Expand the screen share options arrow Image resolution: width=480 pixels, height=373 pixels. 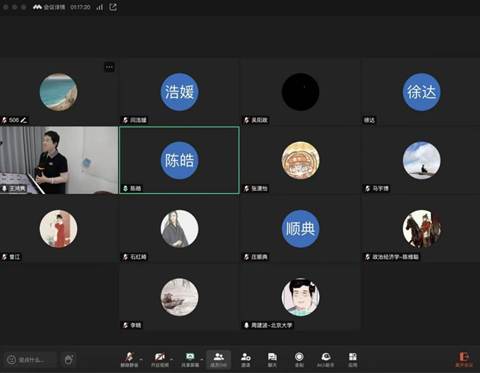[202, 359]
